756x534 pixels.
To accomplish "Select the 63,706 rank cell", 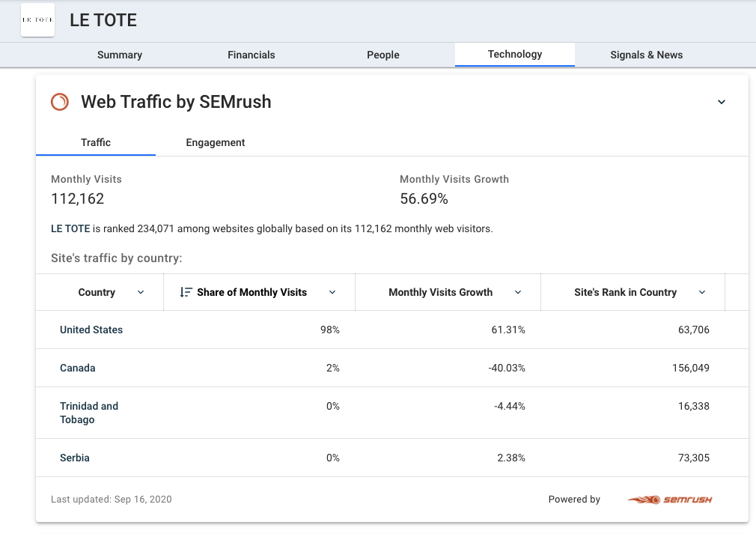I will (694, 330).
